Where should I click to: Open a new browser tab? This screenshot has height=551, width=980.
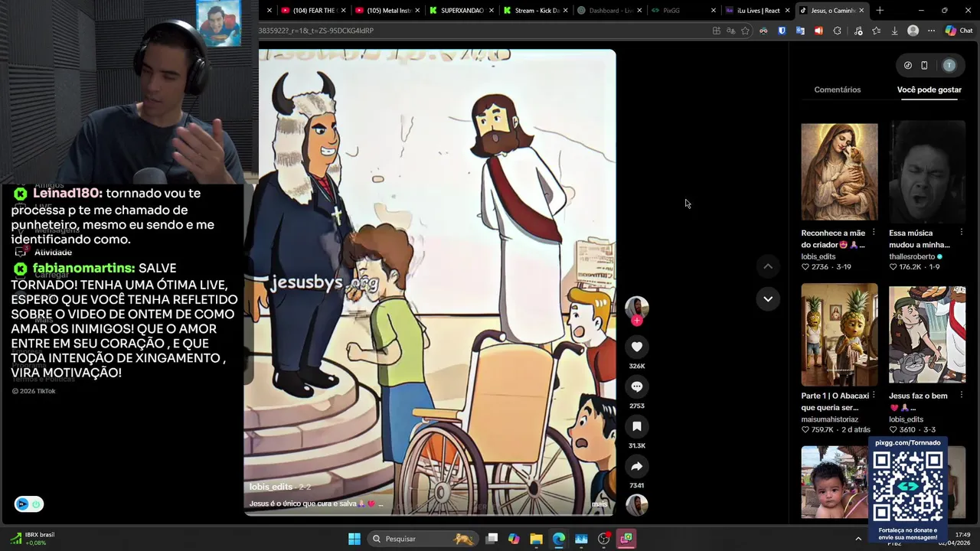(880, 11)
